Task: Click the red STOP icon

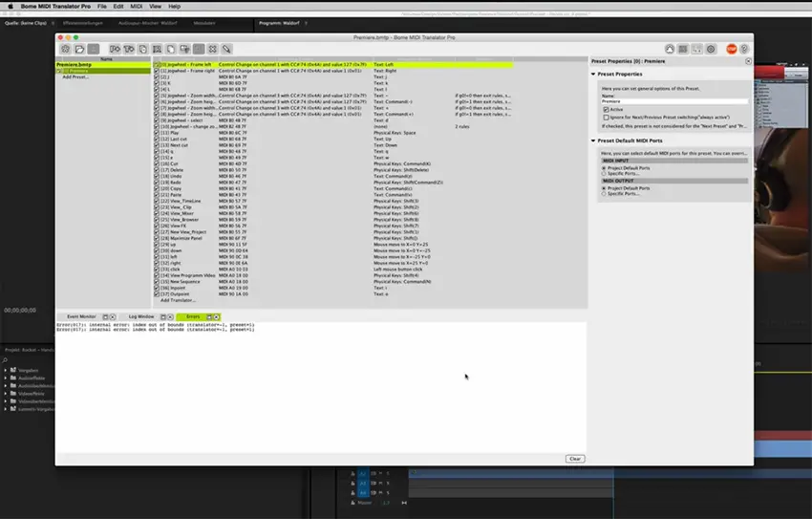Action: click(731, 49)
